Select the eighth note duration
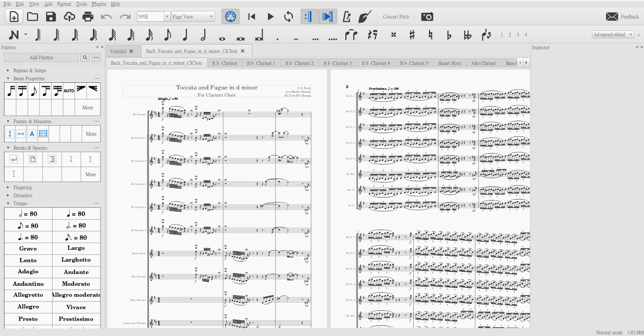 tap(167, 35)
